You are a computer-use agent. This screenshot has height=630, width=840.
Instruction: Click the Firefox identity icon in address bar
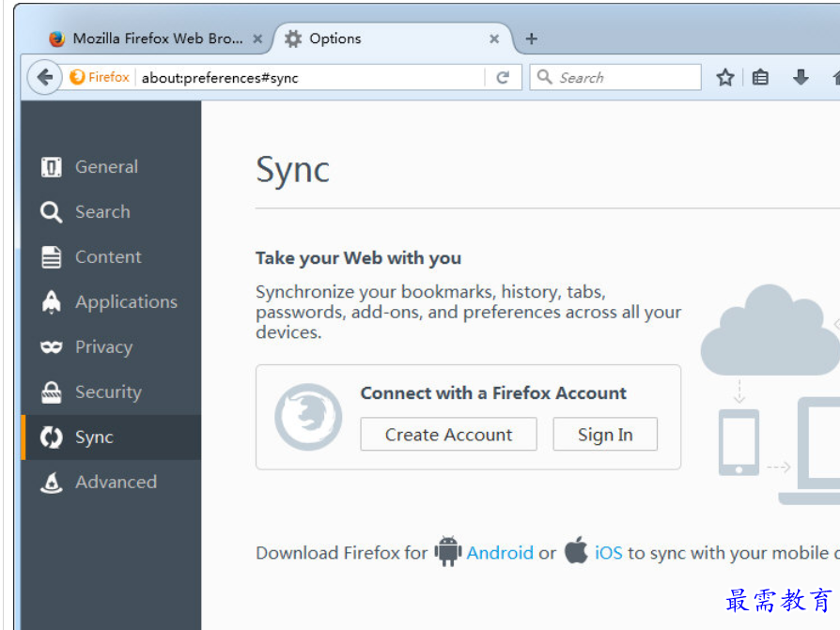click(x=77, y=77)
